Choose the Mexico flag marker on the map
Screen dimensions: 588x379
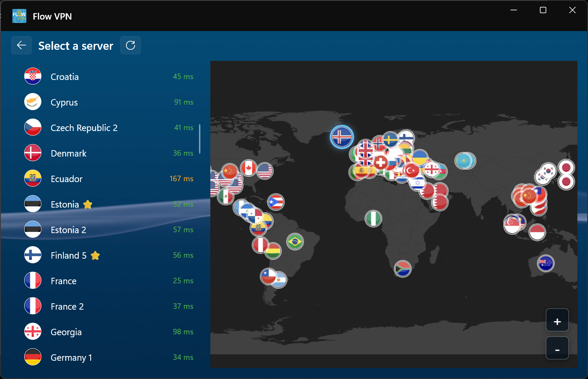click(x=225, y=196)
